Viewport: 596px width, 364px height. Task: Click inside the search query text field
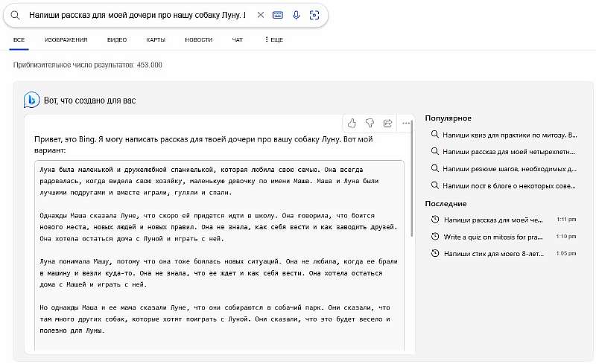[134, 15]
